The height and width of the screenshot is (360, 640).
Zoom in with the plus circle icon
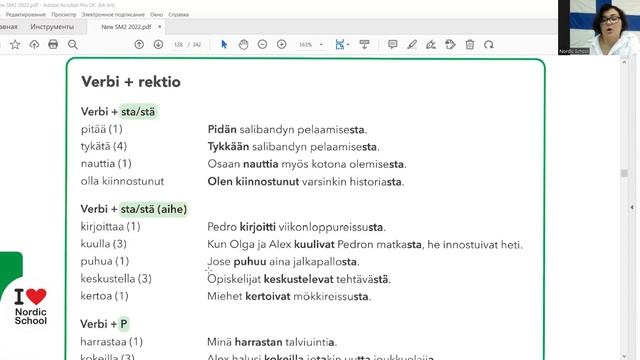(282, 44)
